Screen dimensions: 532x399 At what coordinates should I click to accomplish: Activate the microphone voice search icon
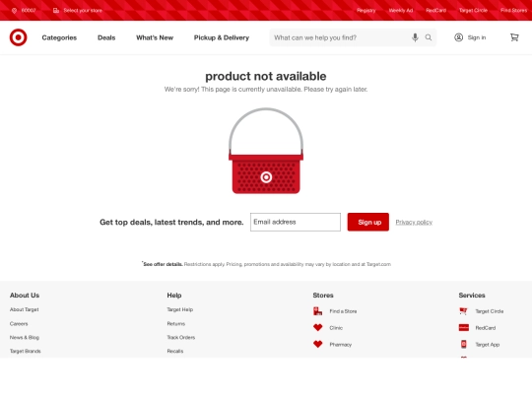[x=415, y=37]
